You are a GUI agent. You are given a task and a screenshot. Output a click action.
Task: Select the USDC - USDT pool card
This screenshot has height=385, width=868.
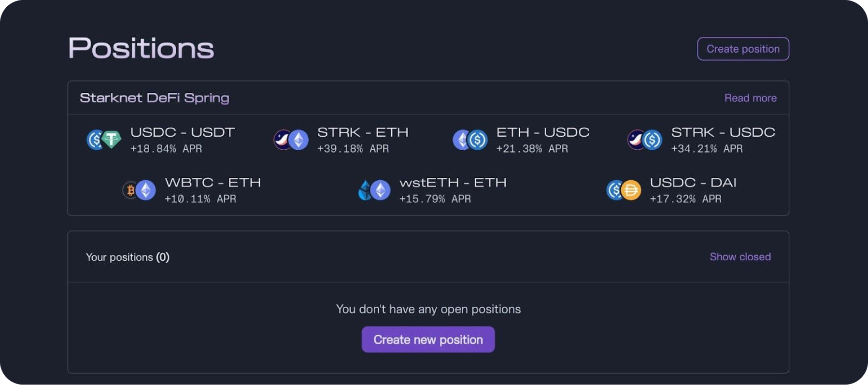click(159, 140)
